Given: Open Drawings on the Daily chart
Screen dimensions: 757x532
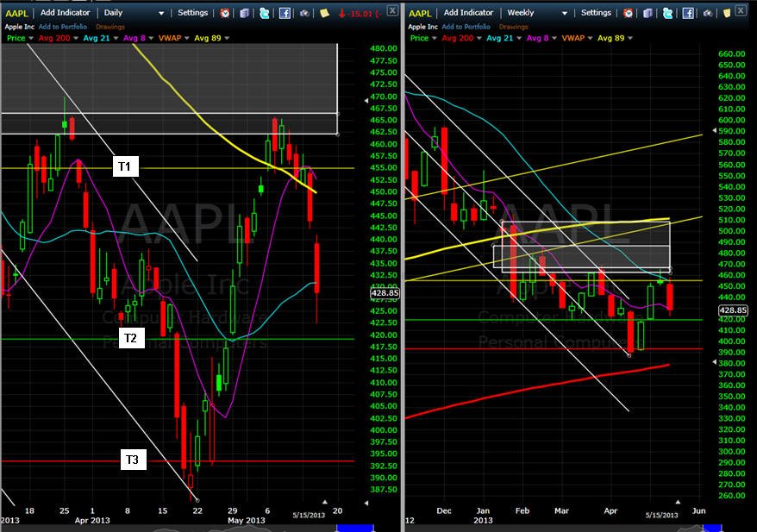Looking at the screenshot, I should (110, 27).
